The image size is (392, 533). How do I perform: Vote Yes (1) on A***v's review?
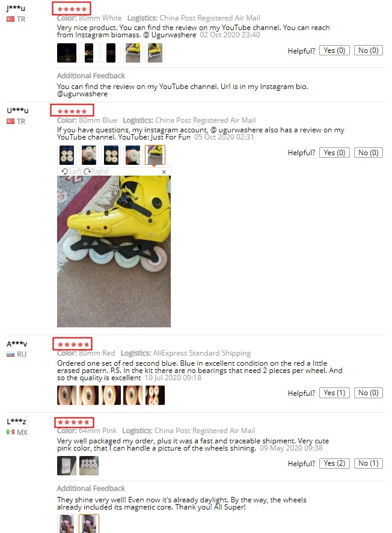[x=334, y=393]
